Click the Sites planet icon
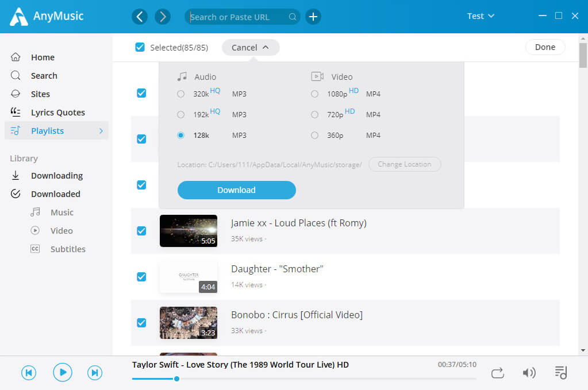The image size is (588, 390). pos(16,94)
